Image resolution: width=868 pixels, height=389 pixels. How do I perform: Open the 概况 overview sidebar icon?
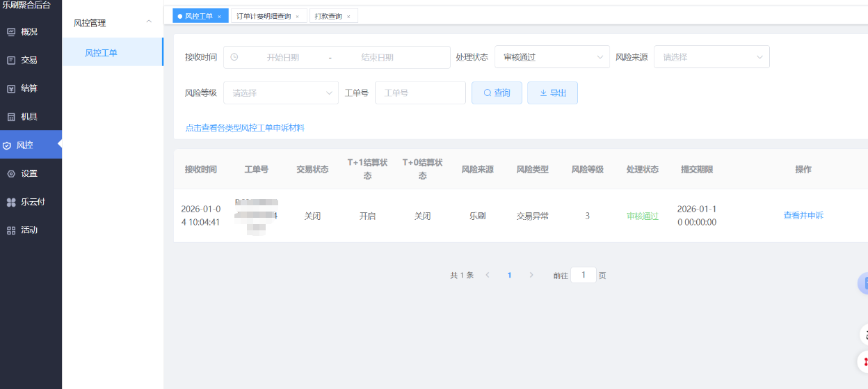pyautogui.click(x=11, y=32)
